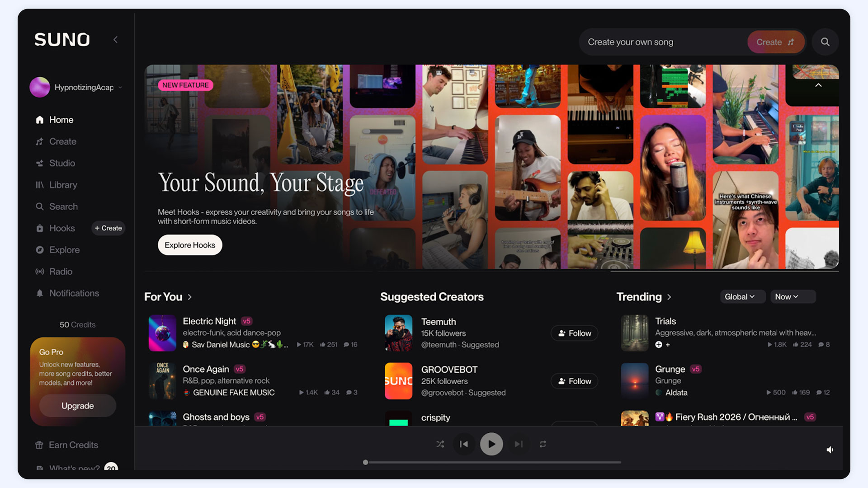Click the search magnifier icon top right

tap(825, 42)
